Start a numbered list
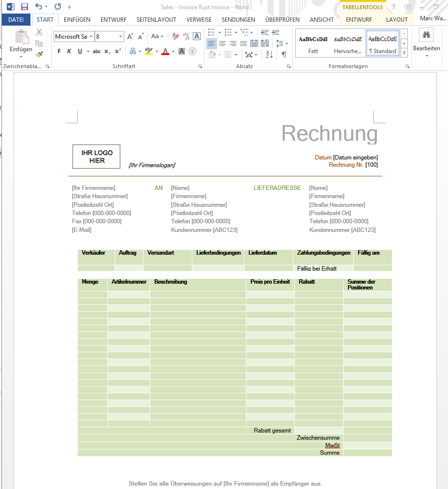 (228, 32)
